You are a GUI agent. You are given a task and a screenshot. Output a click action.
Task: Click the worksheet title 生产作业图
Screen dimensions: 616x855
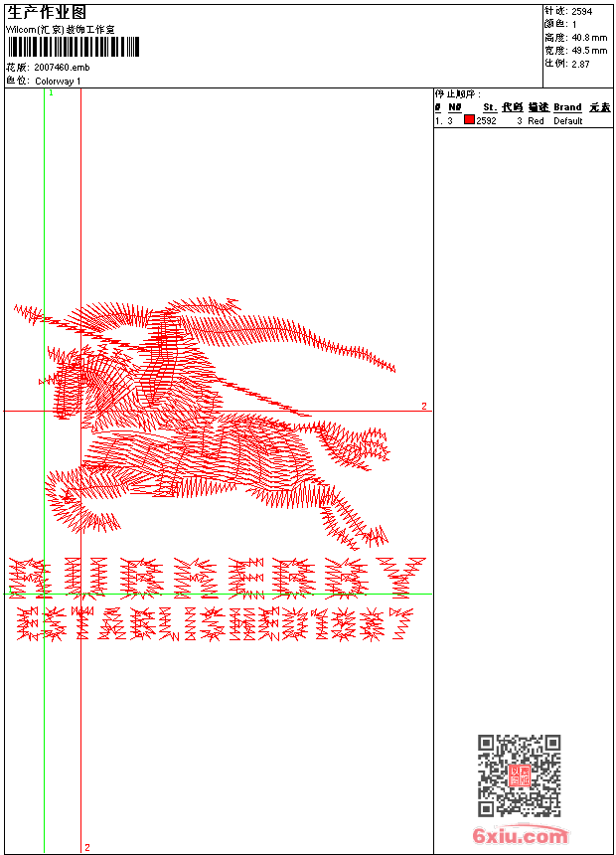click(x=47, y=13)
